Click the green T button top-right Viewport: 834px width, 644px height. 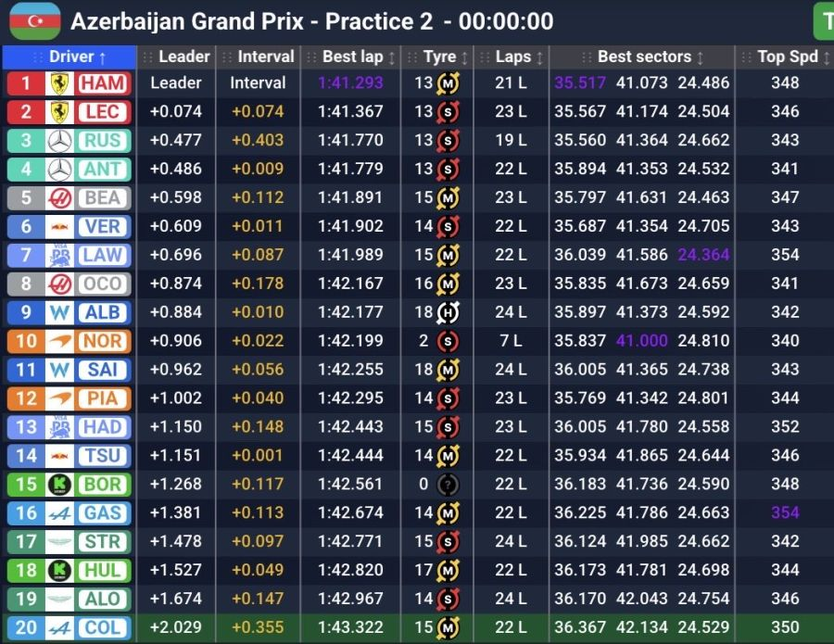pyautogui.click(x=824, y=21)
